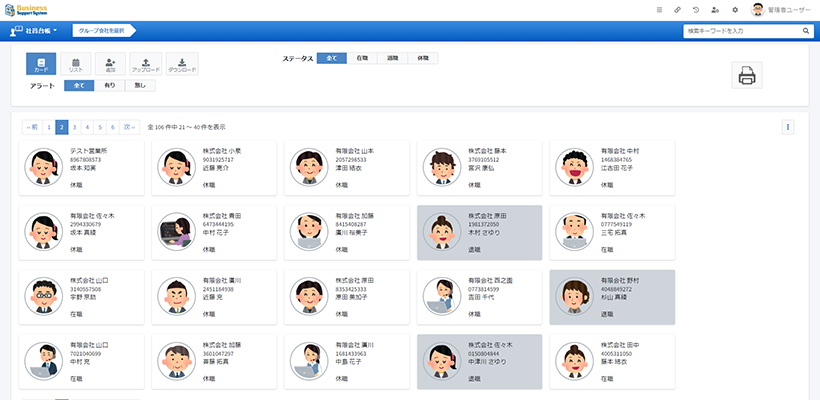Open the settings gear in header
This screenshot has height=400, width=820.
[735, 9]
